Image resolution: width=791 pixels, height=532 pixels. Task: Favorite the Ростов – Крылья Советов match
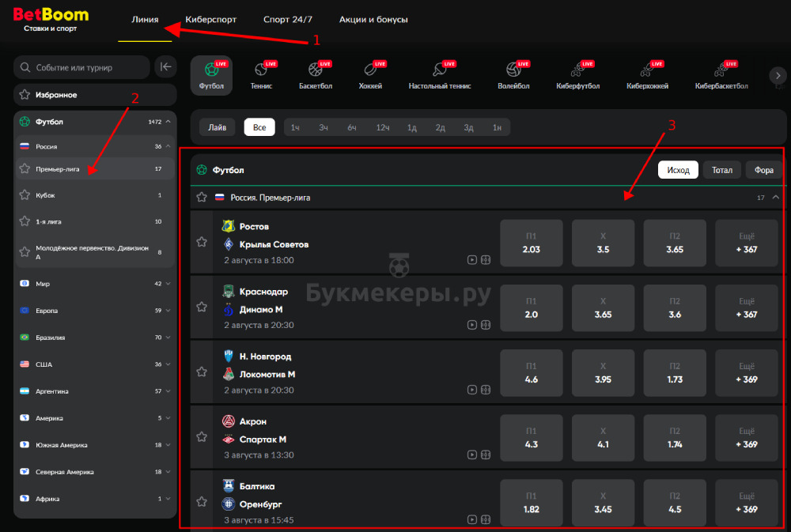point(202,242)
